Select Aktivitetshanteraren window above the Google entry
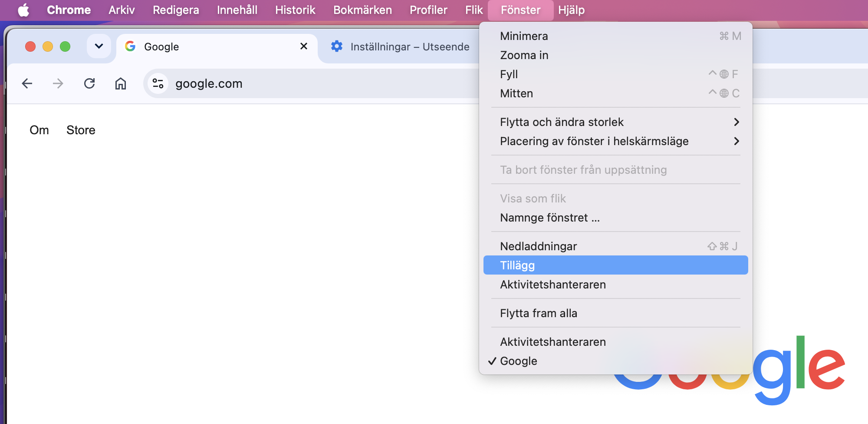 pyautogui.click(x=615, y=342)
